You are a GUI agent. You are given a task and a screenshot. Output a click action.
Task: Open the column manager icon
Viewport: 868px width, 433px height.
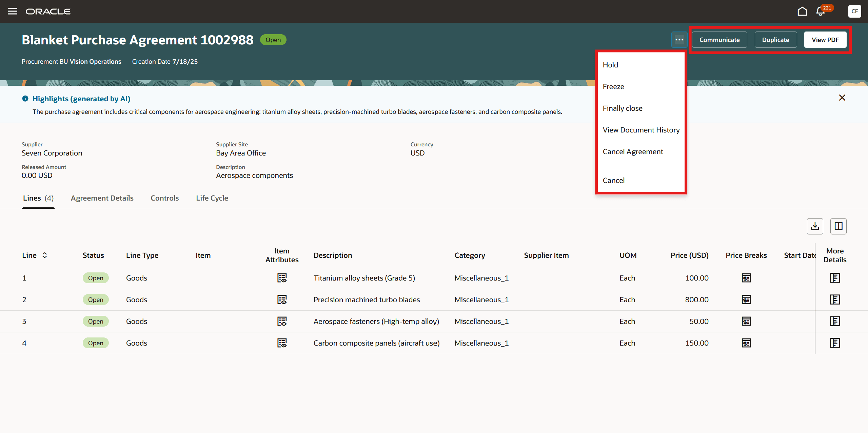838,226
